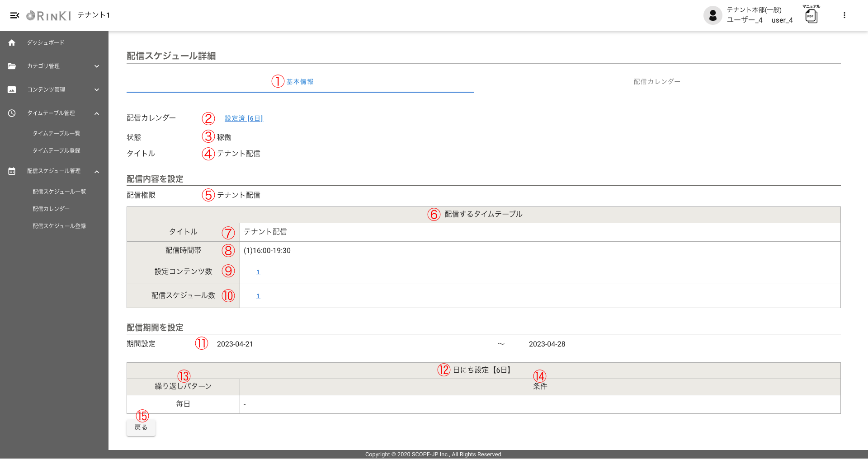Click the user avatar icon
This screenshot has height=459, width=868.
(712, 15)
